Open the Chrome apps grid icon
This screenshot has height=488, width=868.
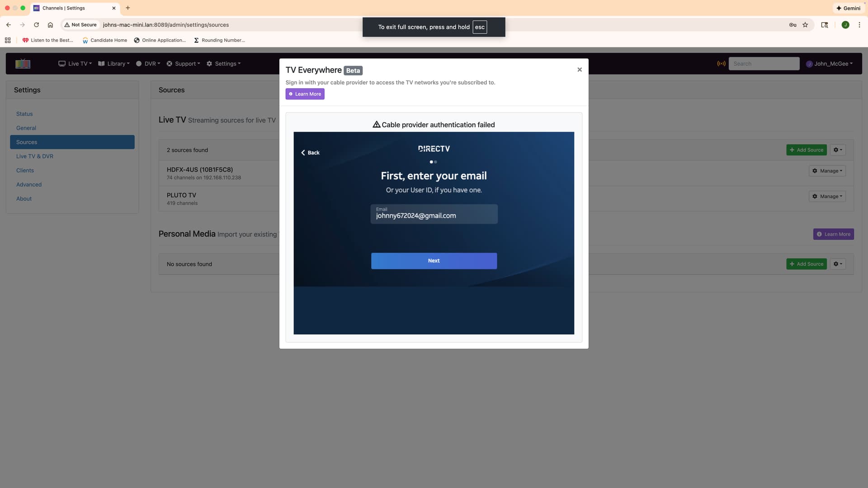[x=8, y=40]
